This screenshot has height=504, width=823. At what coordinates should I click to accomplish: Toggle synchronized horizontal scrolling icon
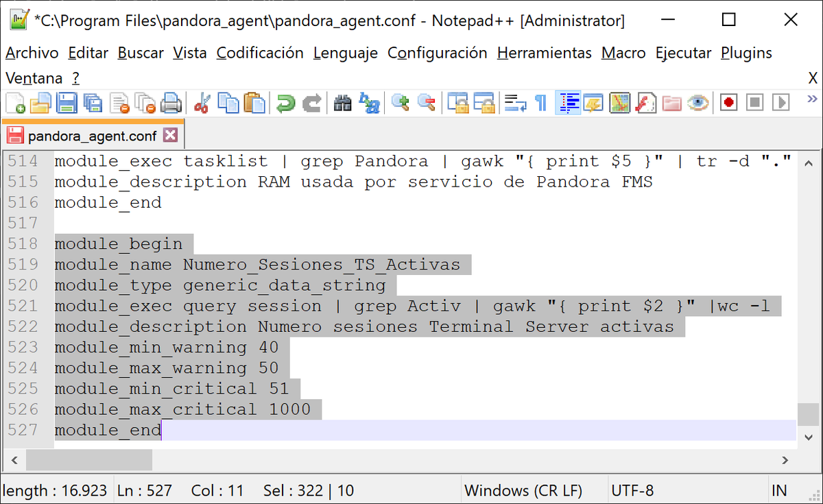(484, 103)
